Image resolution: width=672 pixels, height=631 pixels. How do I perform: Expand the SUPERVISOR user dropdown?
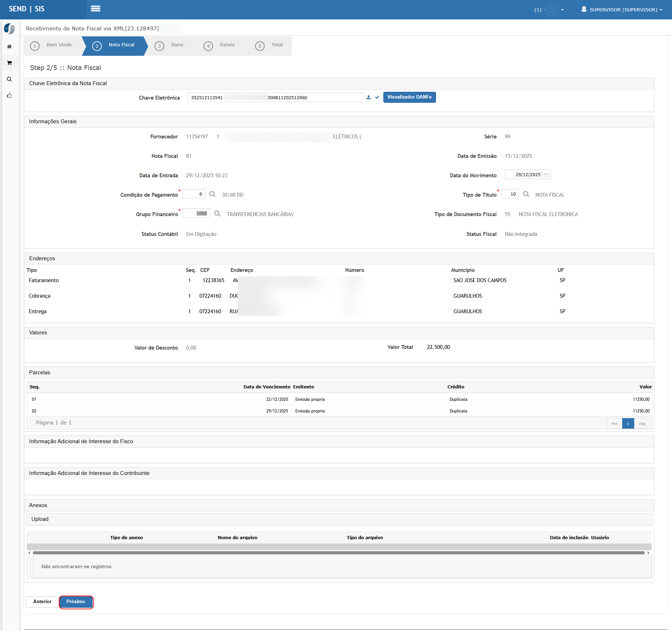coord(622,10)
